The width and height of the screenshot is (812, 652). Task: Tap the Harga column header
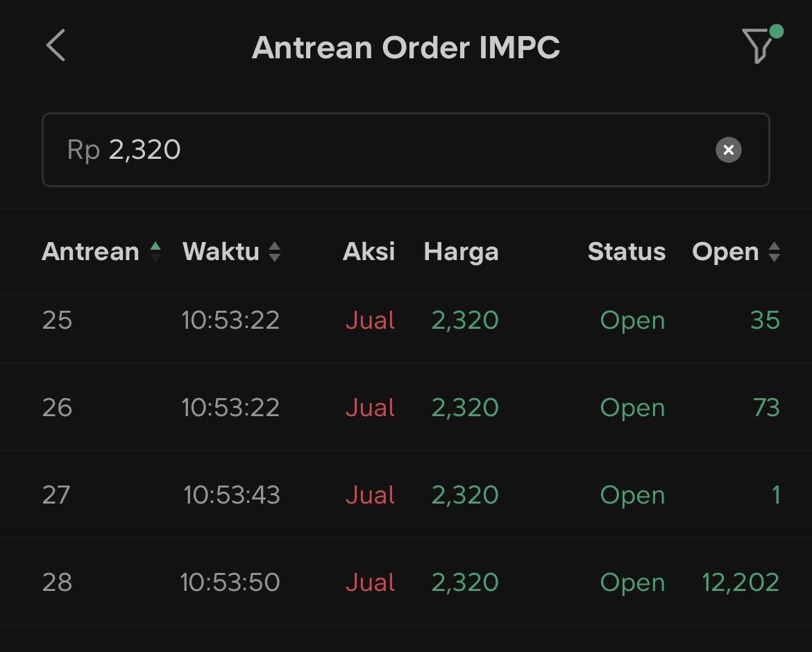click(461, 252)
